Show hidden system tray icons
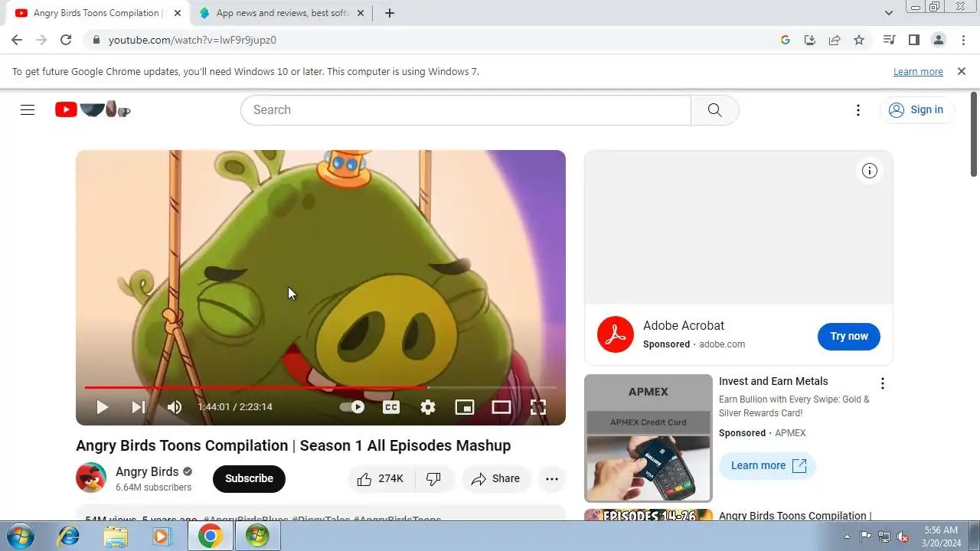Image resolution: width=980 pixels, height=551 pixels. 847,536
